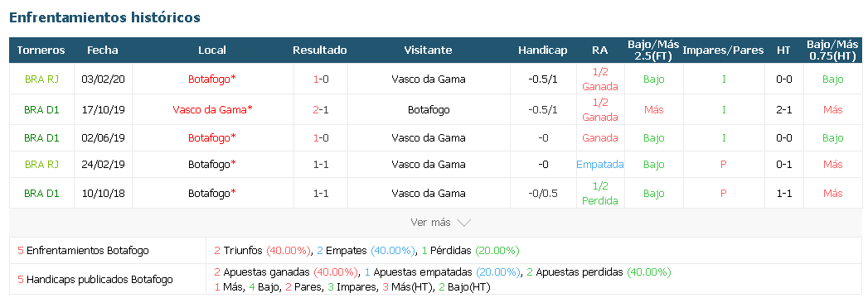
Task: Click the Torneros column header
Action: coord(41,50)
